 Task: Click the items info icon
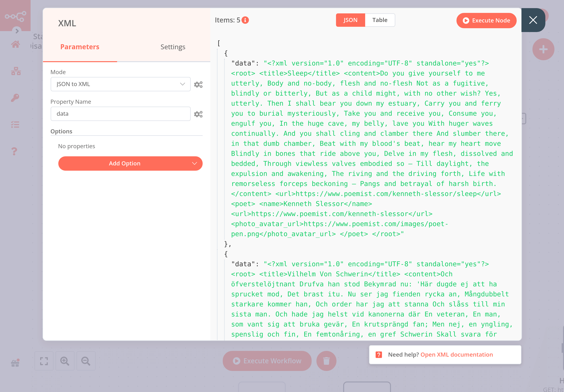(245, 20)
